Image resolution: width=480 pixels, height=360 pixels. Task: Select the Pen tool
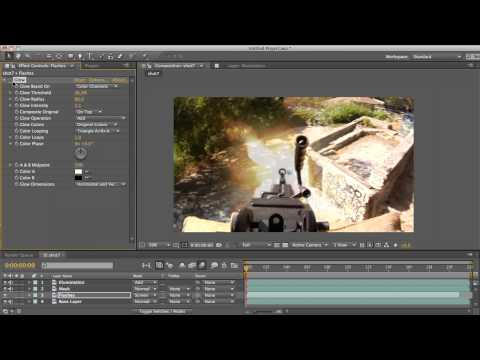(x=80, y=56)
